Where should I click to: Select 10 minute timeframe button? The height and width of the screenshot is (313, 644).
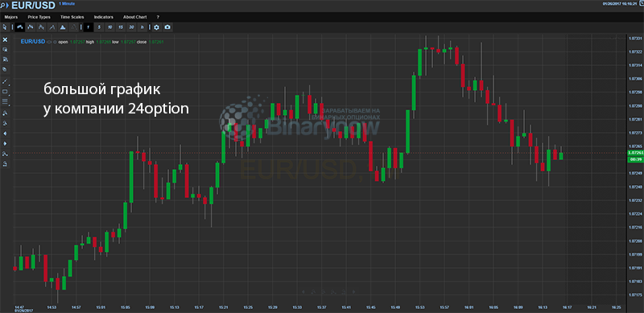point(109,27)
